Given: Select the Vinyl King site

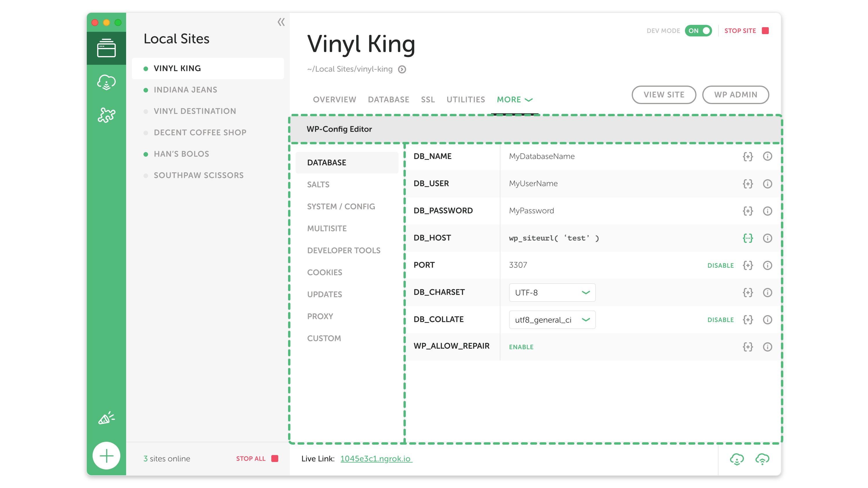Looking at the screenshot, I should 208,68.
